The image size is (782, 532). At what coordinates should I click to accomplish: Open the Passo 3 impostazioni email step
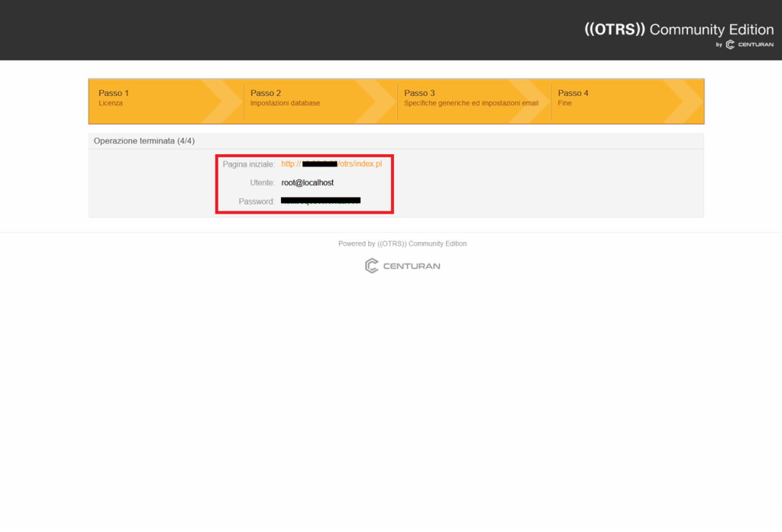point(470,98)
